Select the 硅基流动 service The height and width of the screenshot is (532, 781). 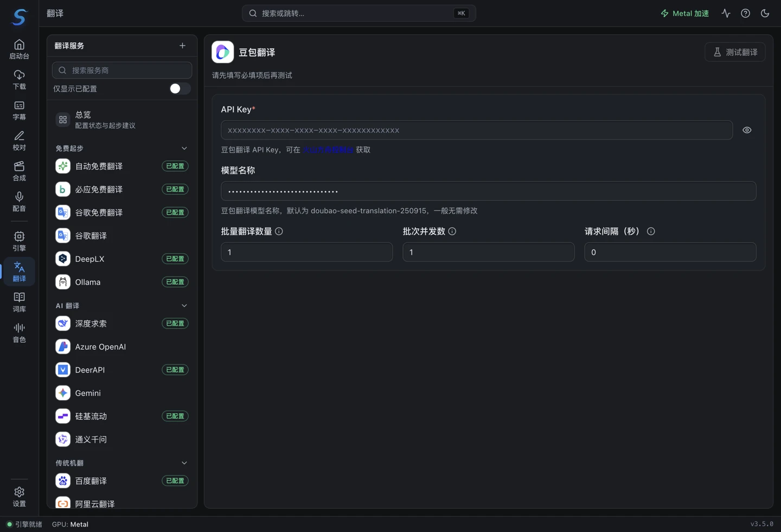122,416
